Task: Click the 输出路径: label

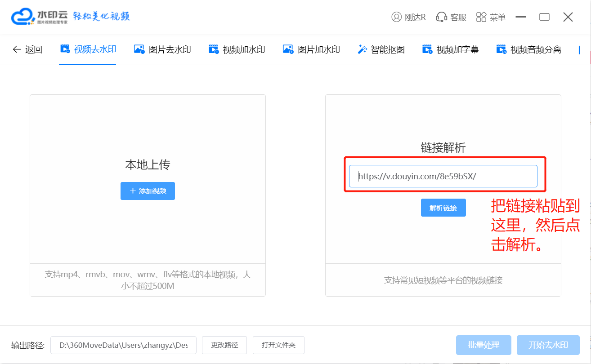Action: [28, 345]
